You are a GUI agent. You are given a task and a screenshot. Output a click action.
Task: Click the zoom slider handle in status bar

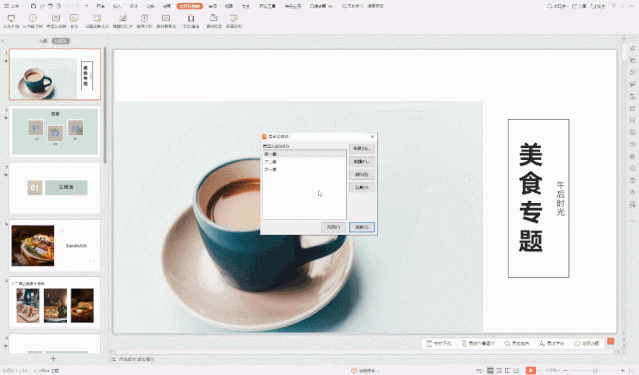595,370
